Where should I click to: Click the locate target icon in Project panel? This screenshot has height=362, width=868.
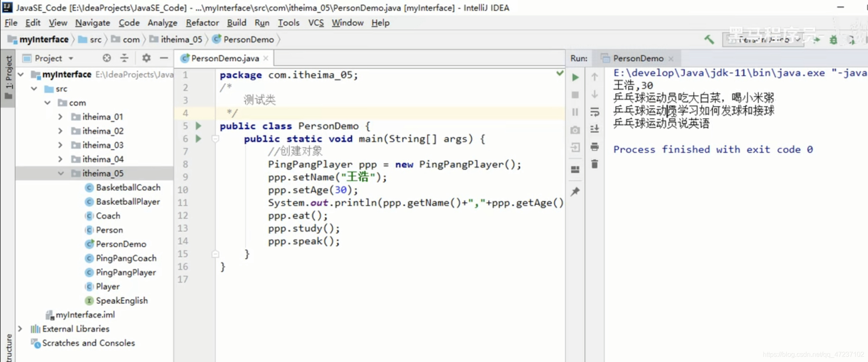pos(107,58)
